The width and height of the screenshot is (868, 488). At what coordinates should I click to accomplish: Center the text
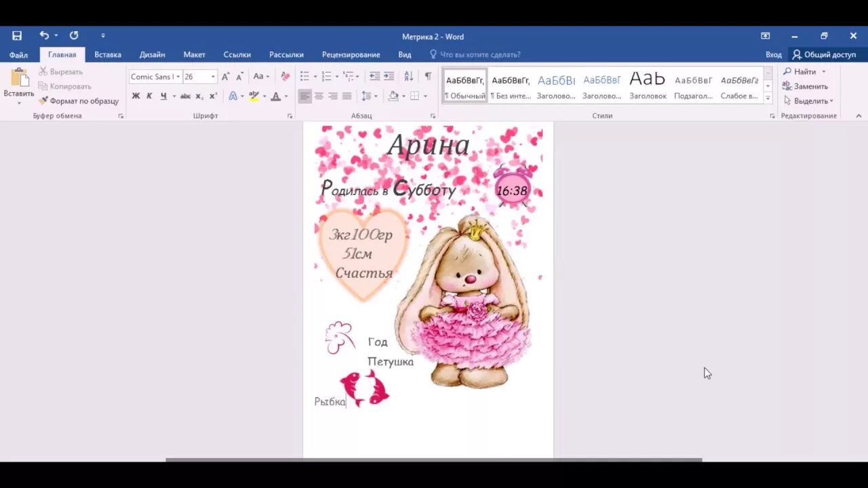319,96
